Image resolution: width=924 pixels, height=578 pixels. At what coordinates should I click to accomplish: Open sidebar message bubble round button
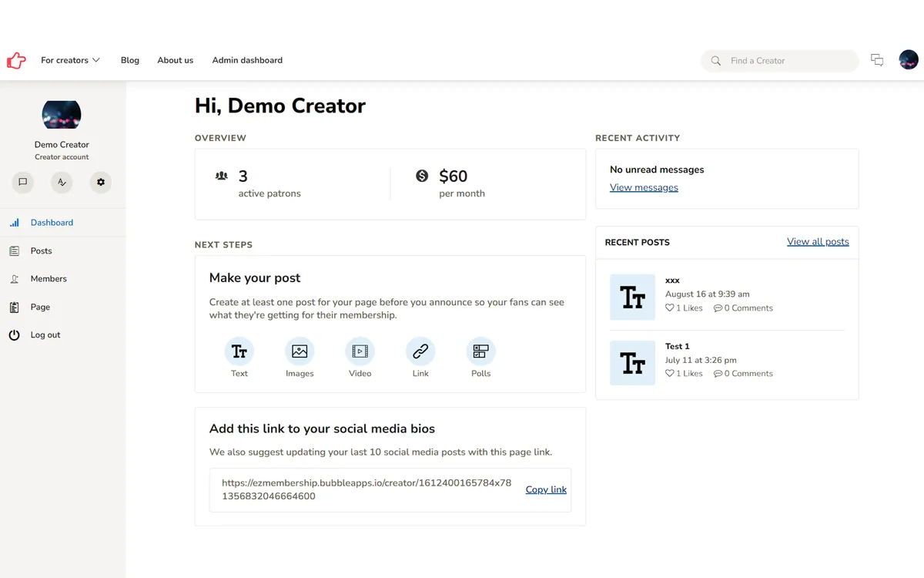click(x=23, y=183)
